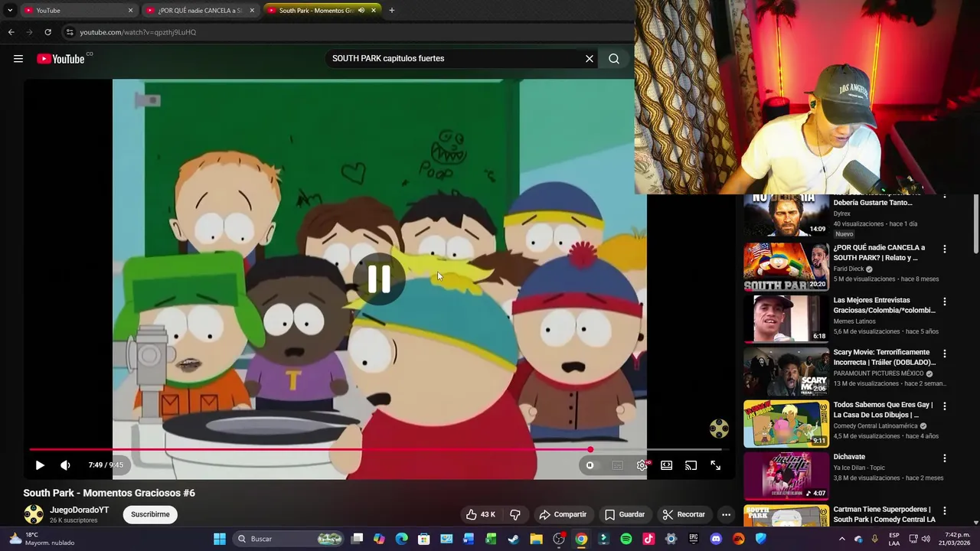
Task: Toggle subtitles button in player
Action: (617, 465)
